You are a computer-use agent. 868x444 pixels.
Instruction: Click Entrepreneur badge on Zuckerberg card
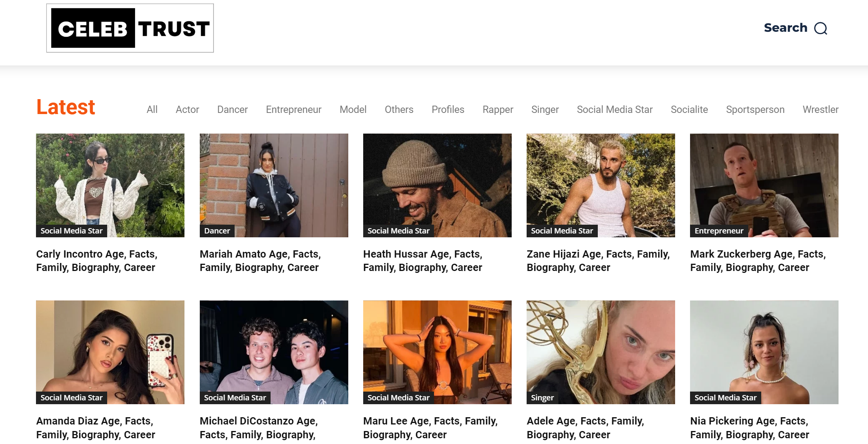(x=719, y=231)
